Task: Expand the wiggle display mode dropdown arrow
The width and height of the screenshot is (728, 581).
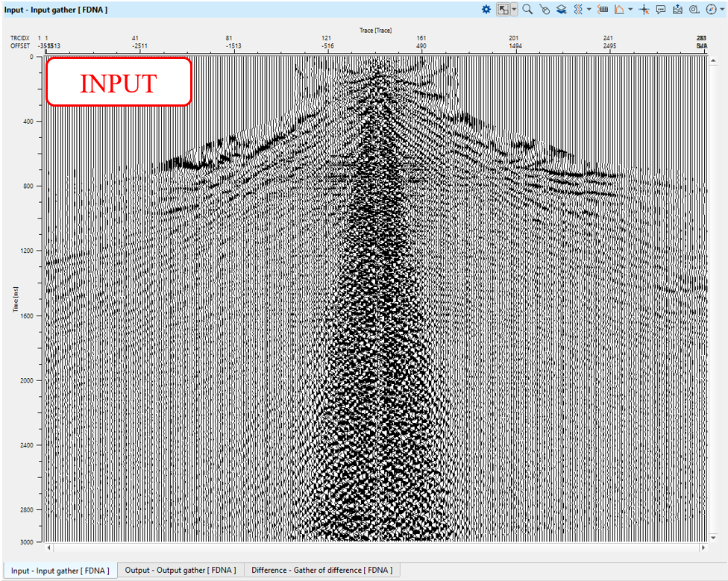Action: [589, 10]
